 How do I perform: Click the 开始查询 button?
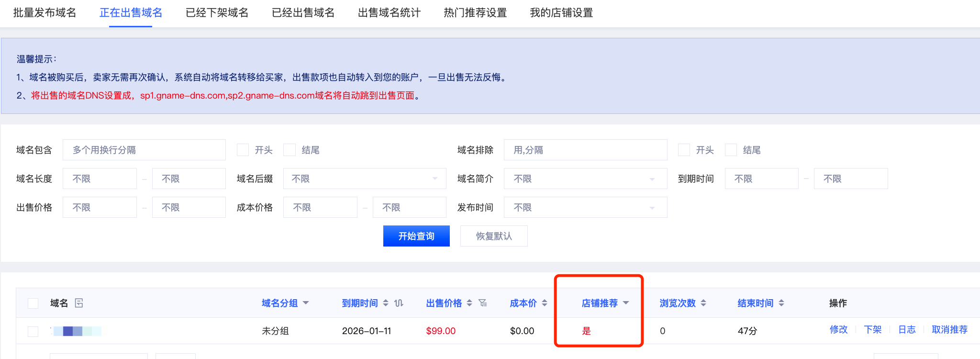pyautogui.click(x=416, y=236)
